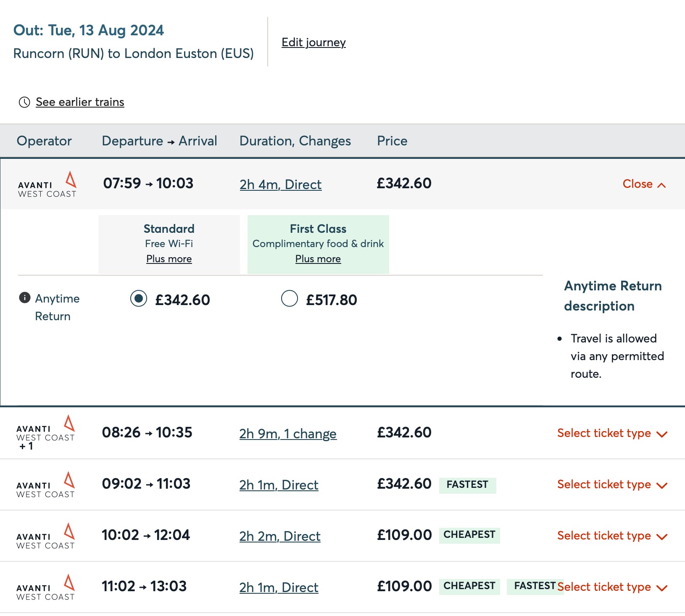Click the FASTEST badge on 09:02 train
This screenshot has width=685, height=616.
point(467,485)
